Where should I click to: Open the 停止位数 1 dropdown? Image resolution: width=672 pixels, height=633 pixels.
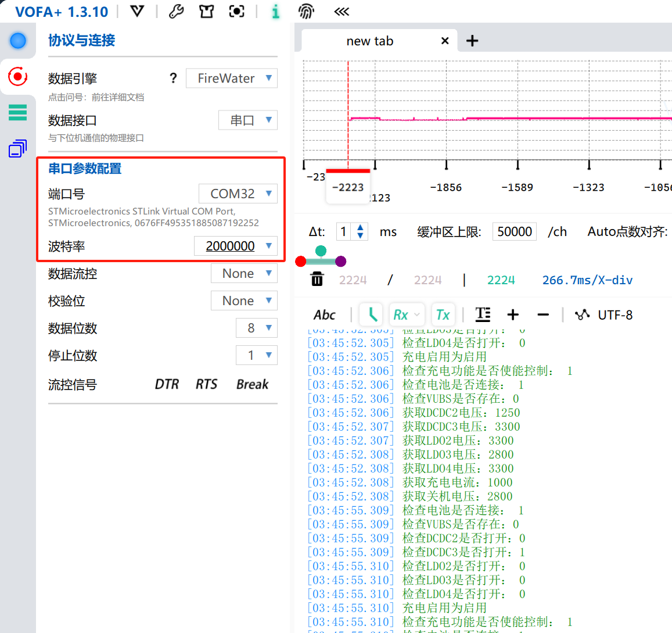point(257,356)
